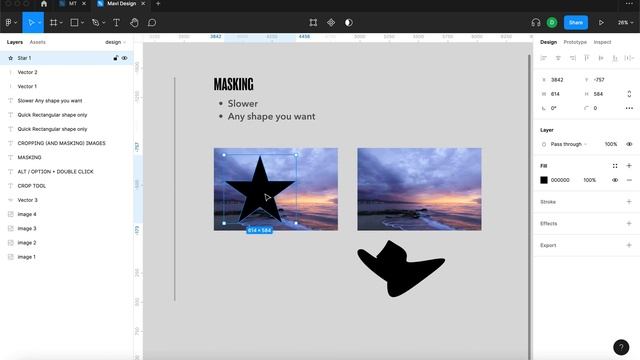
Task: Go to the Home icon tab
Action: [x=44, y=4]
